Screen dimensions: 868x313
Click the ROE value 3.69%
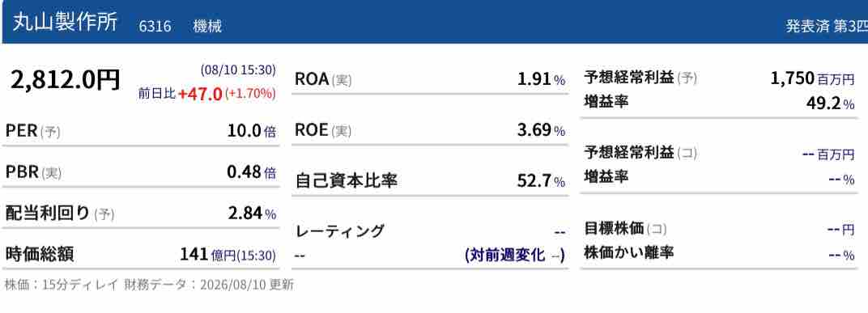(541, 131)
